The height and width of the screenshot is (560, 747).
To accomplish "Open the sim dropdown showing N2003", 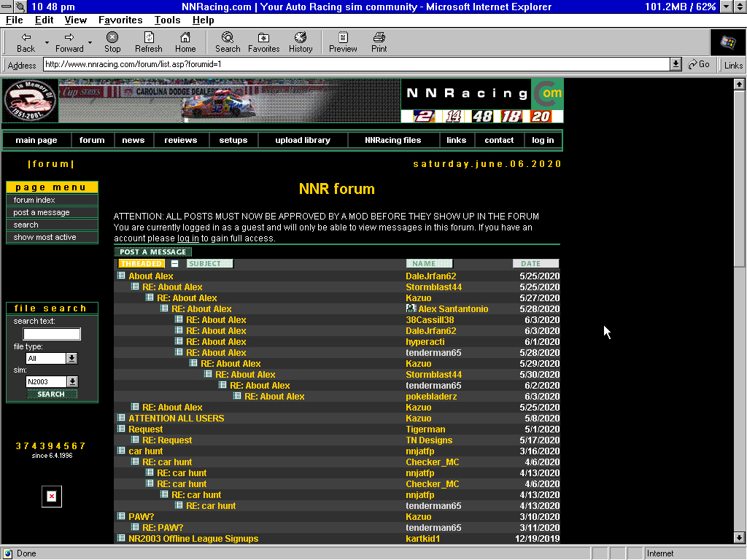I will pyautogui.click(x=72, y=381).
